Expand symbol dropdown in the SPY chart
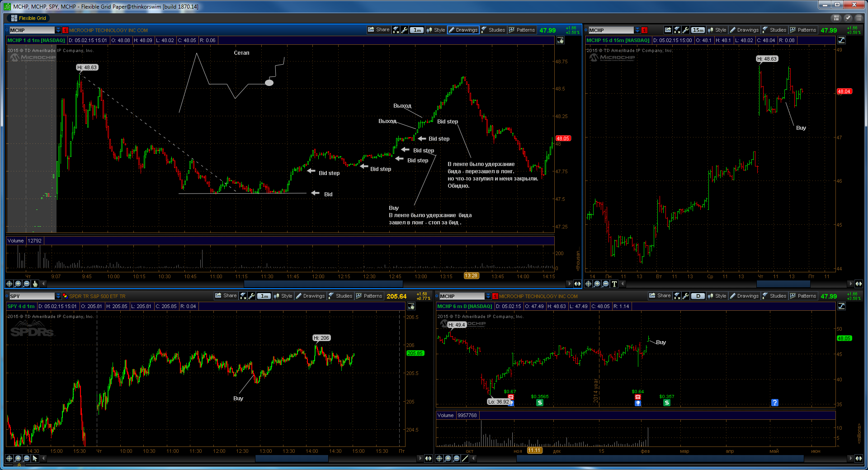The height and width of the screenshot is (470, 868). pyautogui.click(x=58, y=296)
